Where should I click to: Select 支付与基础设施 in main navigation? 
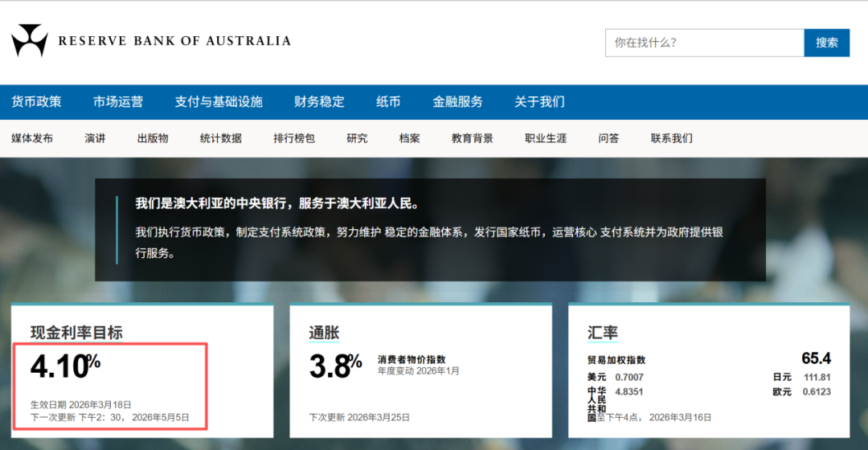click(219, 102)
